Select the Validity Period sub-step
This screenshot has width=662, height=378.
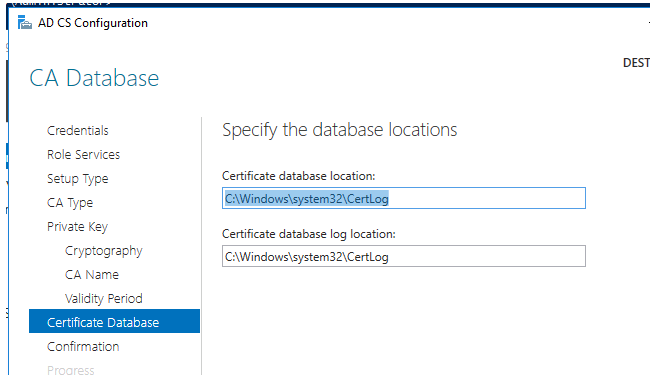pyautogui.click(x=104, y=299)
